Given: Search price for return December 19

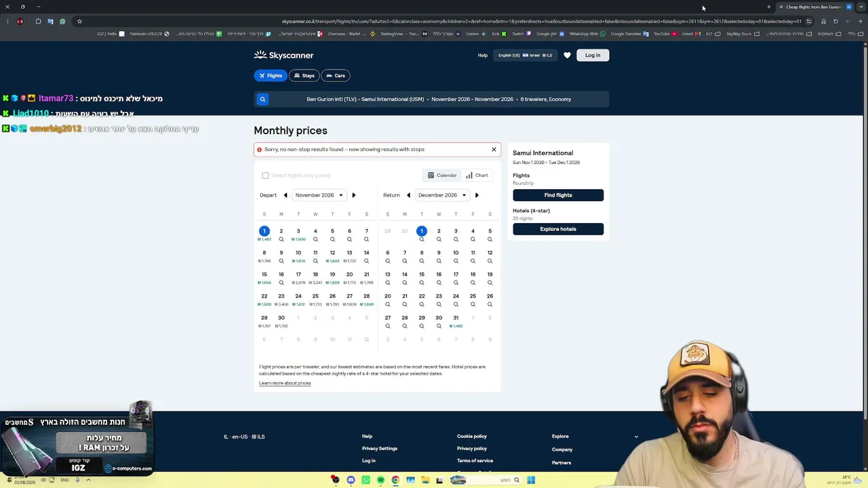Looking at the screenshot, I should tap(490, 283).
